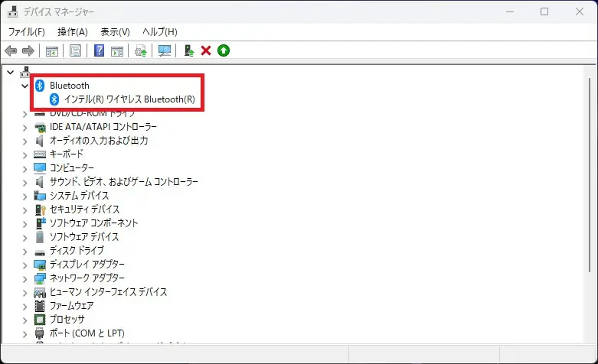Click the Forward arrow in toolbar
598x364 pixels.
click(x=28, y=50)
